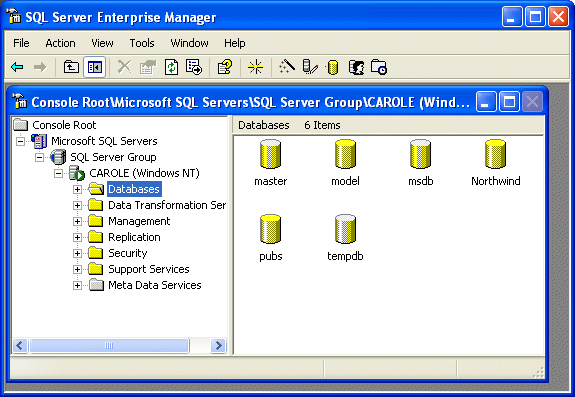Click the New Database cylinder toolbar icon
575x397 pixels.
332,67
